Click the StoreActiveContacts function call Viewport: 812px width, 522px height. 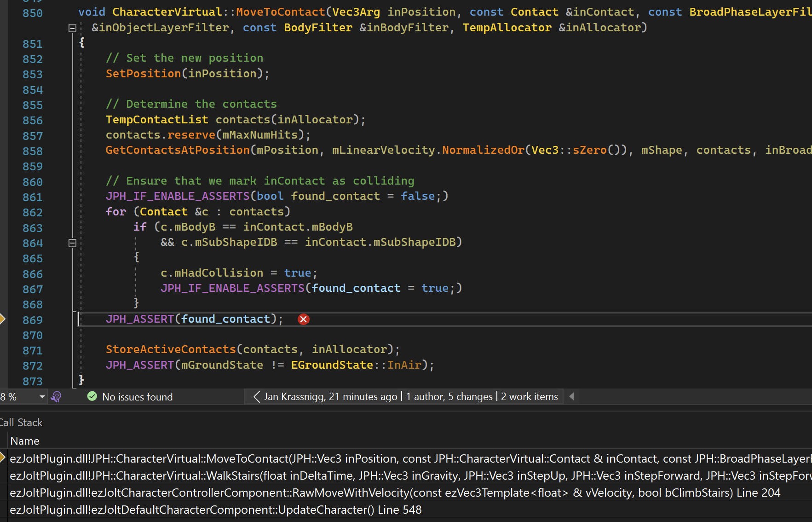[x=171, y=349]
